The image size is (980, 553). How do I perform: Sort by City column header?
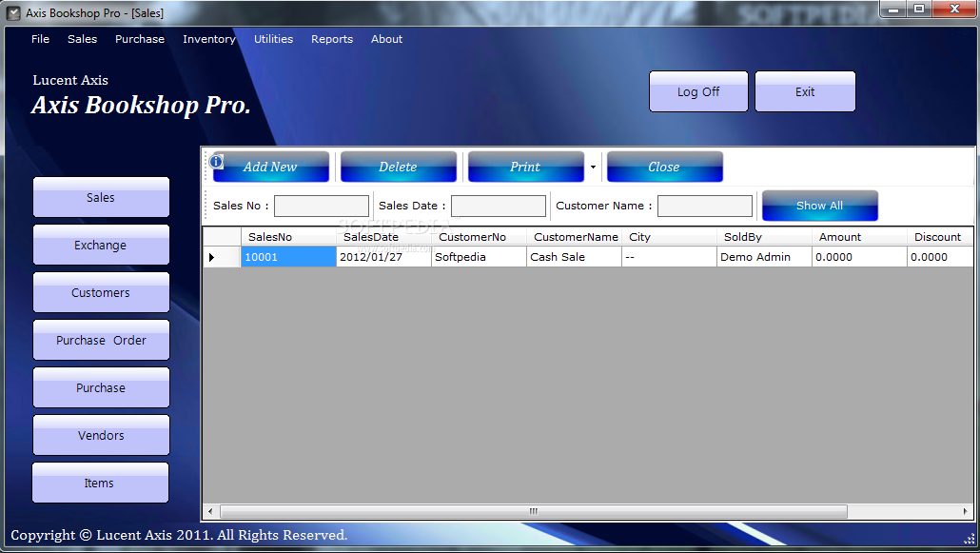(670, 236)
